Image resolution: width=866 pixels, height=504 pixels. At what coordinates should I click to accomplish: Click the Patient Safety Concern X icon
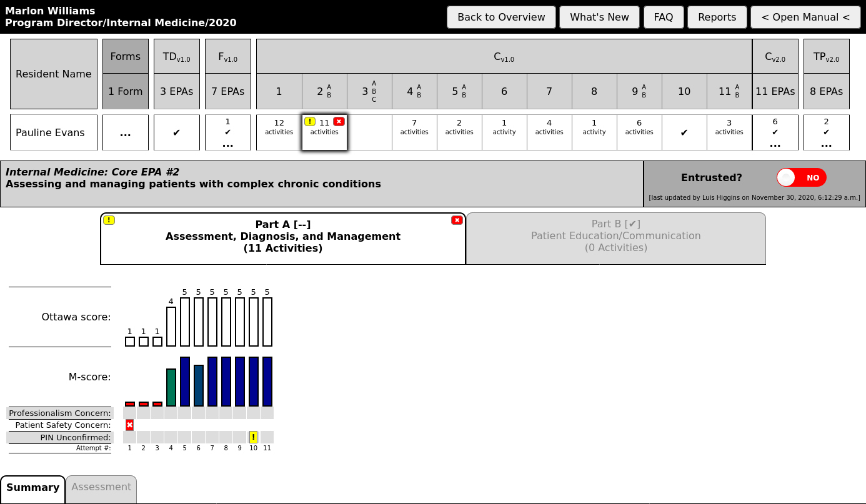click(129, 425)
